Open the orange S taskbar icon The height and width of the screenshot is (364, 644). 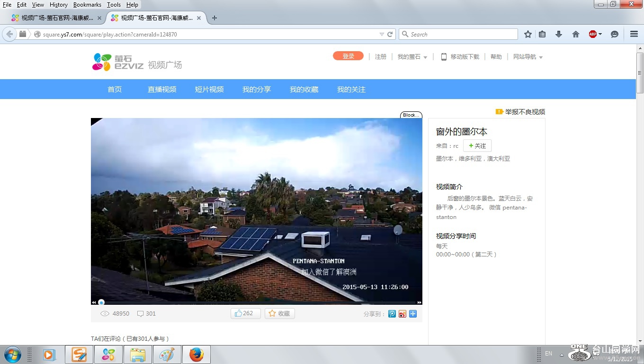pyautogui.click(x=79, y=355)
